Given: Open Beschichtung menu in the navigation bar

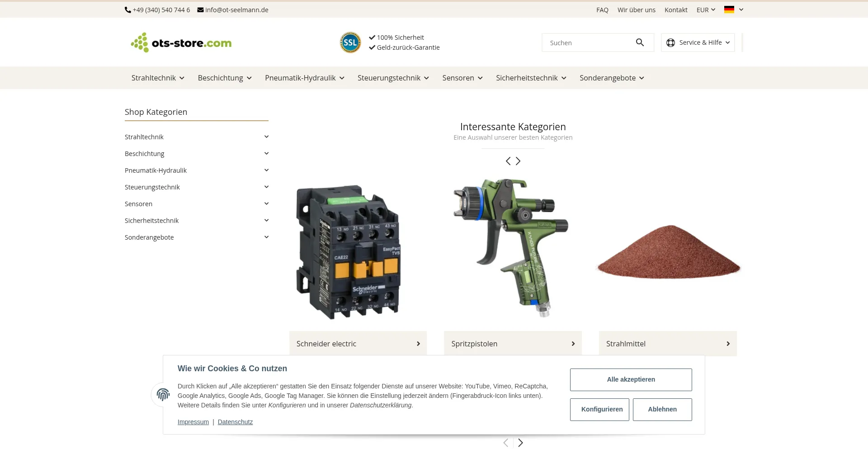Looking at the screenshot, I should pos(225,78).
